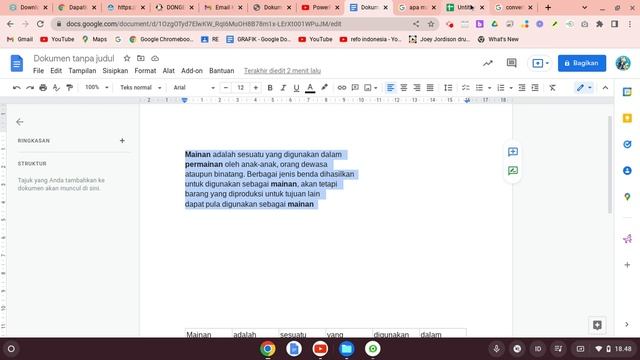Expand numbered list style options
Image resolution: width=640 pixels, height=360 pixels.
tap(511, 88)
